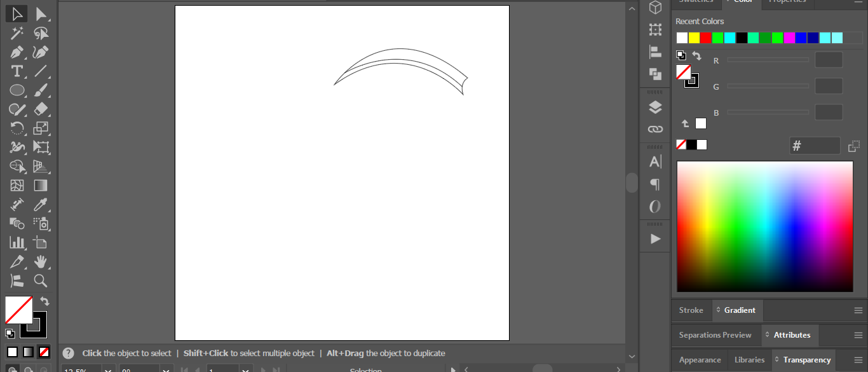Open the Actions play panel icon
The height and width of the screenshot is (372, 868).
655,239
